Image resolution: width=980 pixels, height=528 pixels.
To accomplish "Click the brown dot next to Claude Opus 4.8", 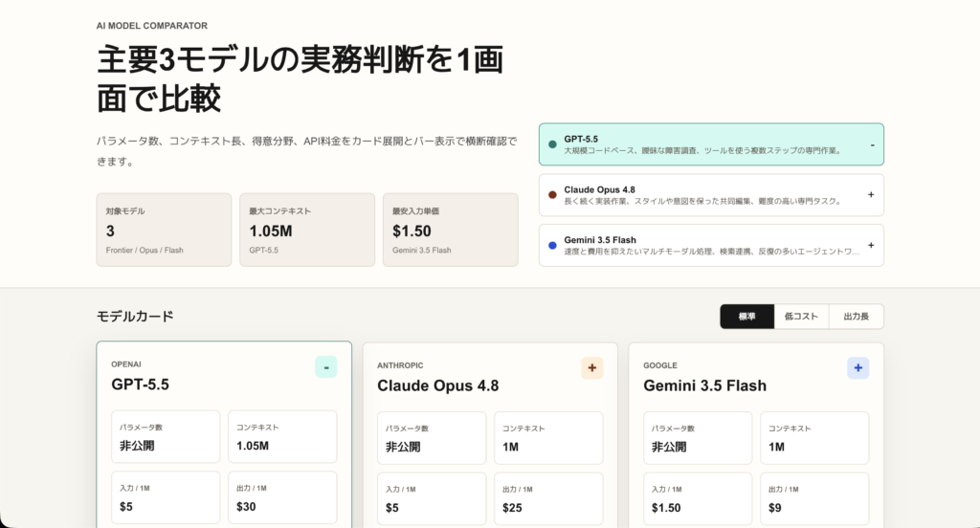I will coord(552,195).
